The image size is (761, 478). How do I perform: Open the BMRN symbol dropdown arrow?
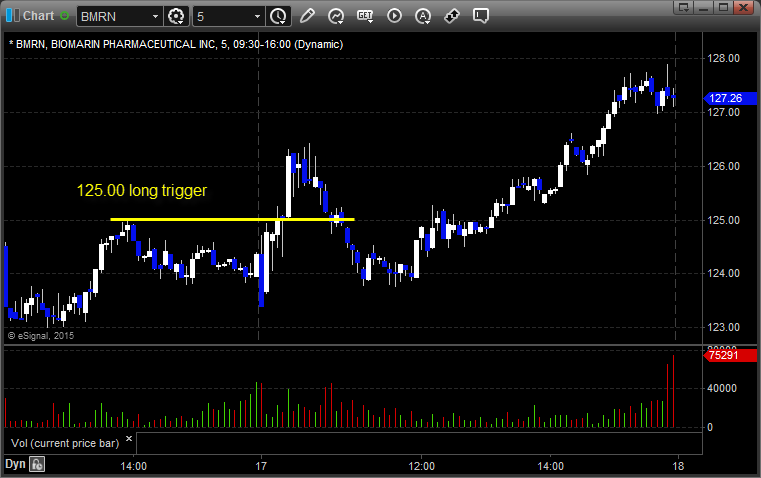click(x=155, y=16)
